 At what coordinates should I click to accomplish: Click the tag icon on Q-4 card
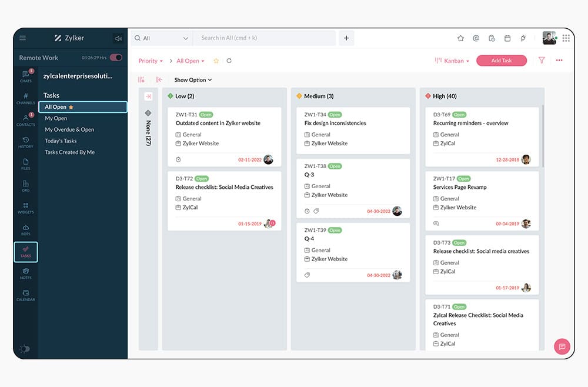tap(307, 275)
